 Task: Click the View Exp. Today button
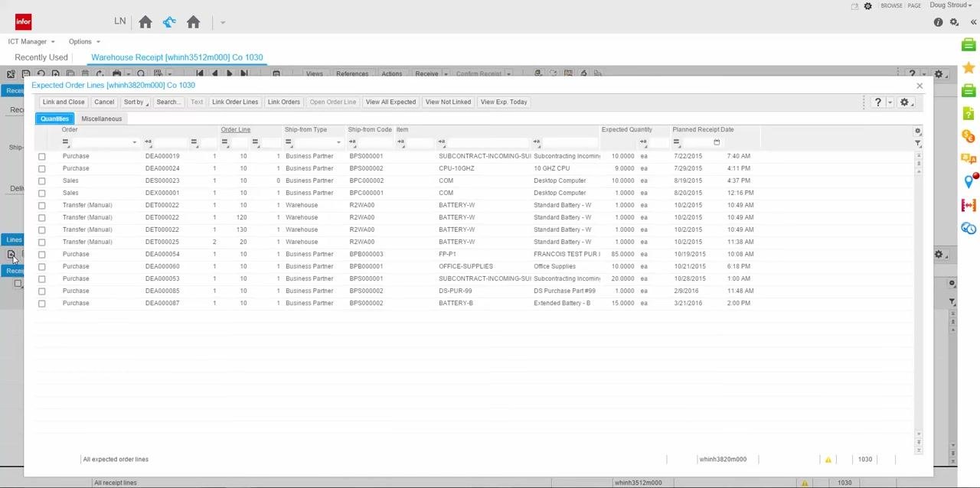[504, 102]
